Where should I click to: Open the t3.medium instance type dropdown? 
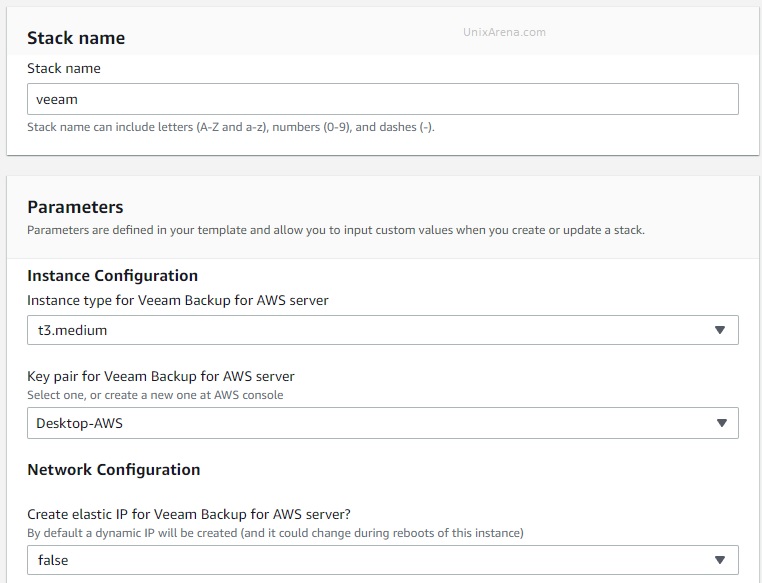point(383,330)
